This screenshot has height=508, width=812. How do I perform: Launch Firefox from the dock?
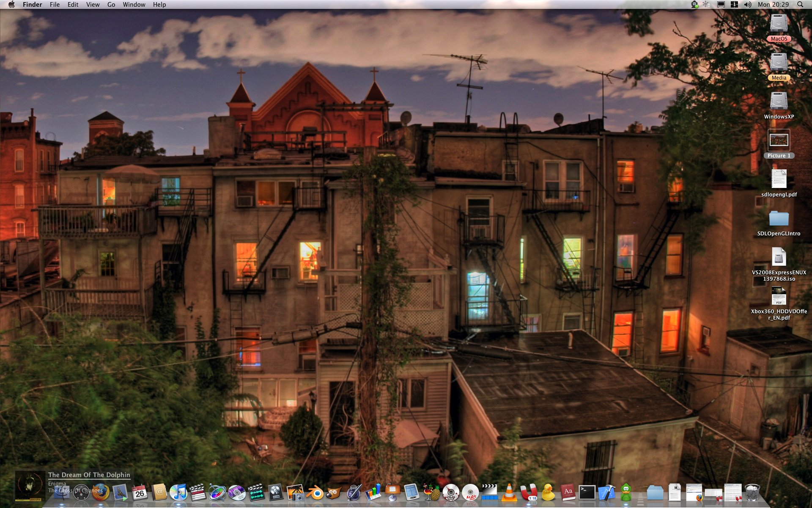(x=101, y=492)
